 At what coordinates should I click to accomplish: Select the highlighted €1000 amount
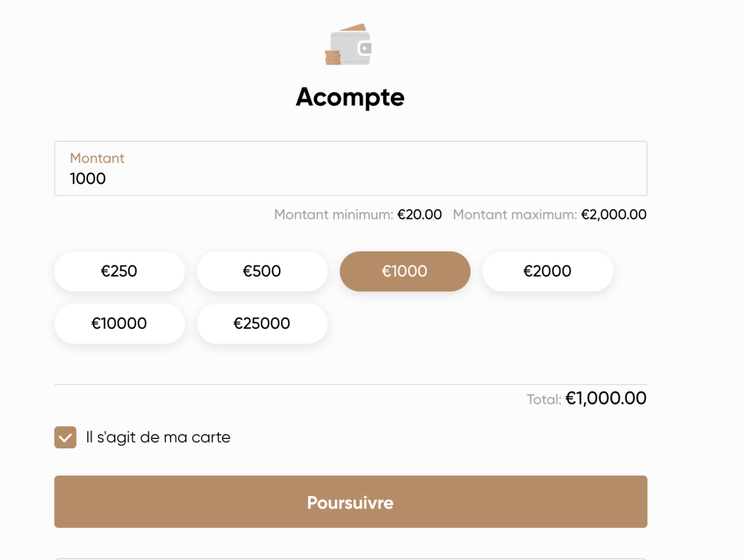(x=404, y=271)
